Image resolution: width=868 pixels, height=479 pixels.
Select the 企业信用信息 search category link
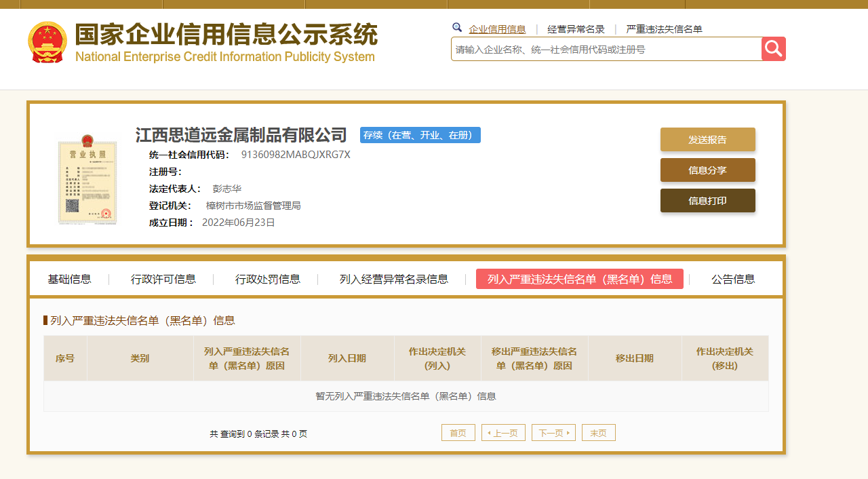point(497,29)
